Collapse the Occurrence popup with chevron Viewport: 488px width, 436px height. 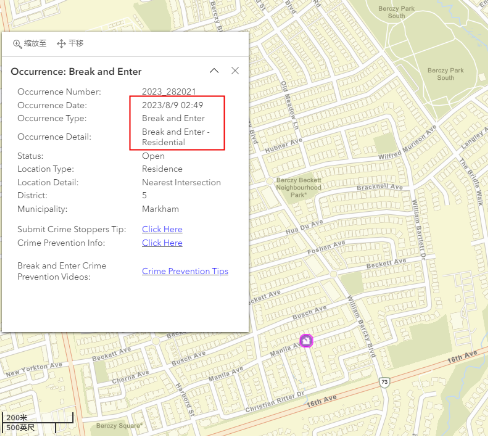[x=214, y=71]
